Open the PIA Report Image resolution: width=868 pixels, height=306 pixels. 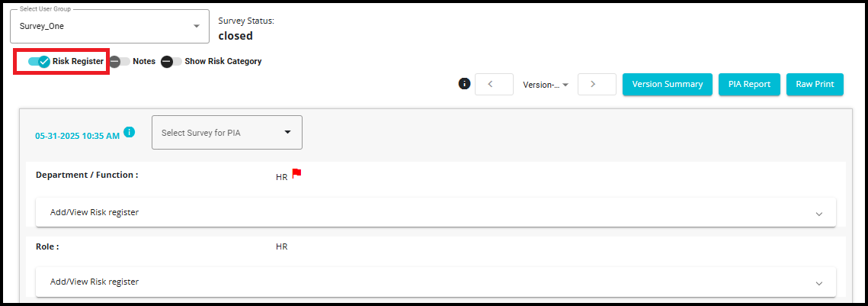pyautogui.click(x=749, y=85)
